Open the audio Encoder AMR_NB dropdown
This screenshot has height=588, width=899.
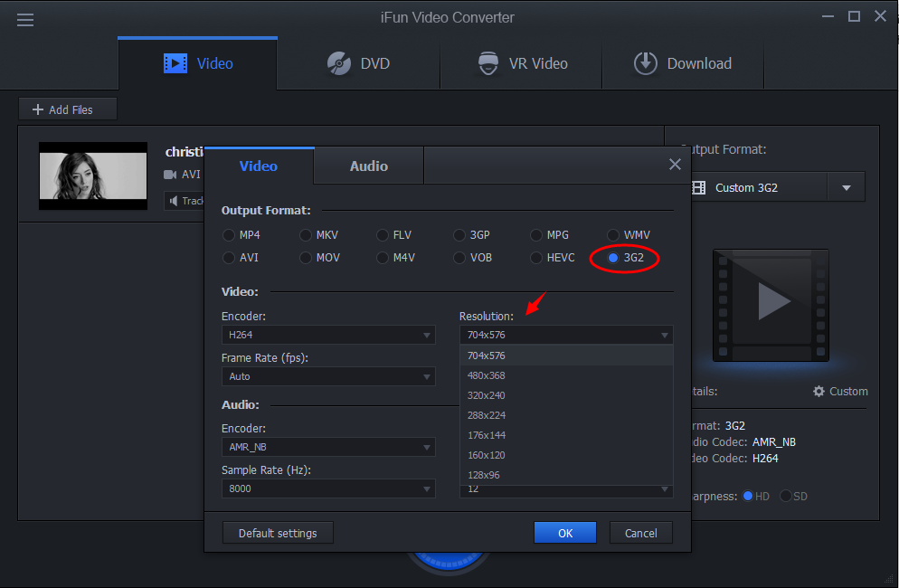[328, 447]
